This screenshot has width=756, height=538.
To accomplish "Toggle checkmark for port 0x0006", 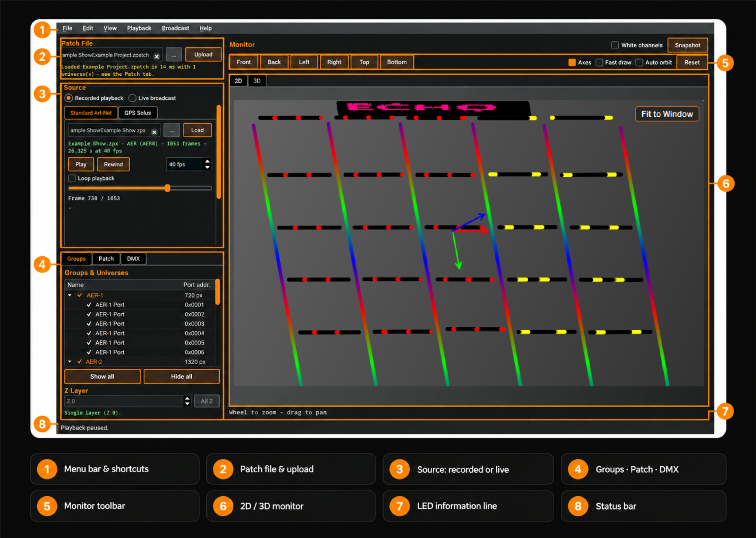I will click(x=89, y=352).
